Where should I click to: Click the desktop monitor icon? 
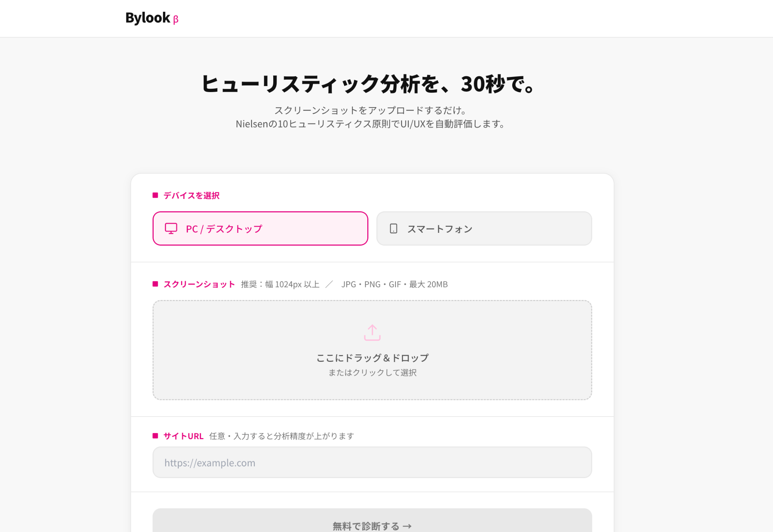click(x=171, y=229)
